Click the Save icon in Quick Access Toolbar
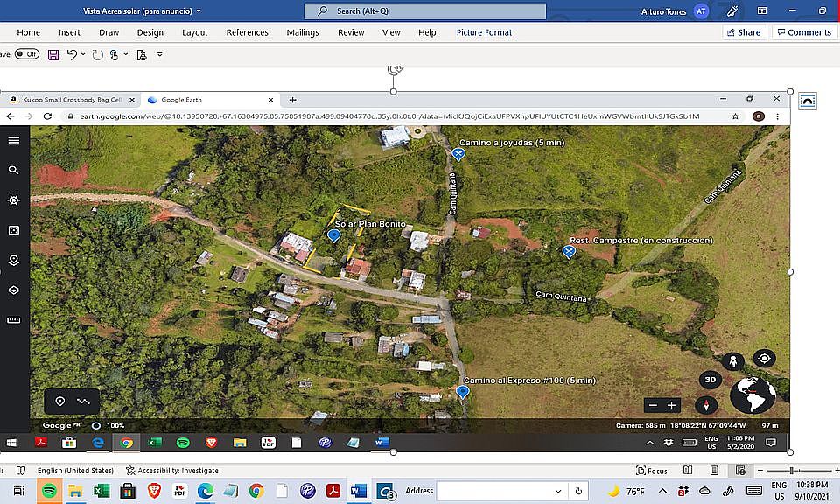This screenshot has width=840, height=504. click(x=53, y=54)
